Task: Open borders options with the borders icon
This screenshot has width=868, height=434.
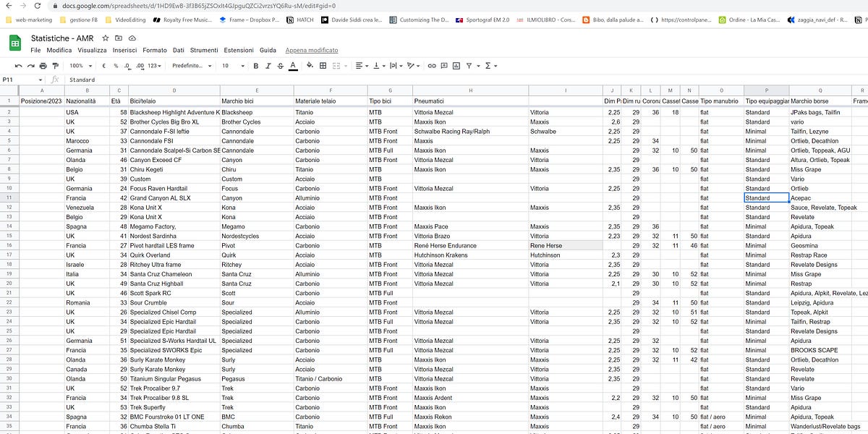Action: coord(323,66)
